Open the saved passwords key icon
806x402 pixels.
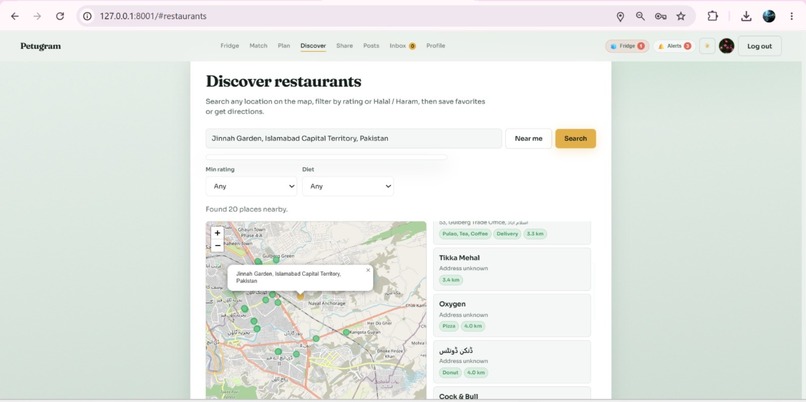click(x=661, y=16)
